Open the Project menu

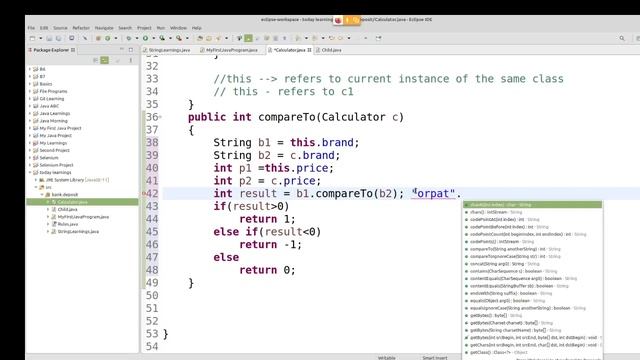144,28
